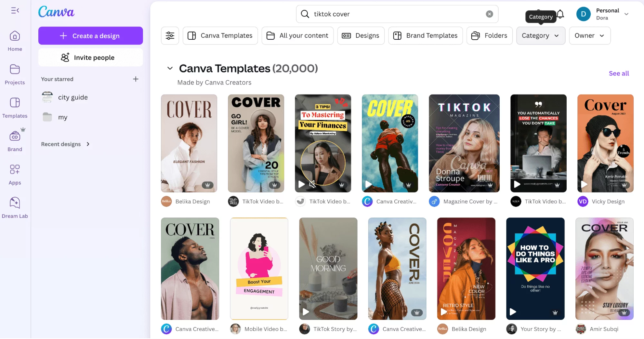The height and width of the screenshot is (339, 644).
Task: Open the Owner dropdown
Action: pos(590,35)
